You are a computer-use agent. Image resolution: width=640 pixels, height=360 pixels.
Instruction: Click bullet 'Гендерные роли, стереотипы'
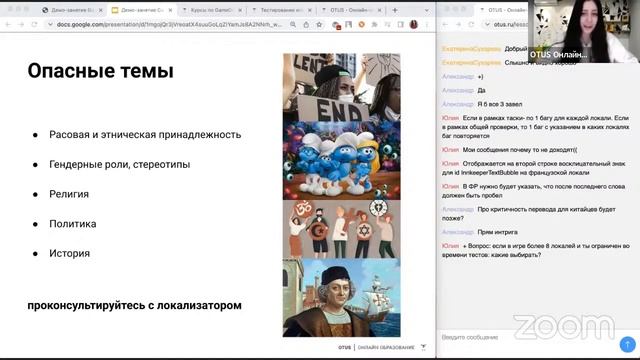pyautogui.click(x=120, y=164)
